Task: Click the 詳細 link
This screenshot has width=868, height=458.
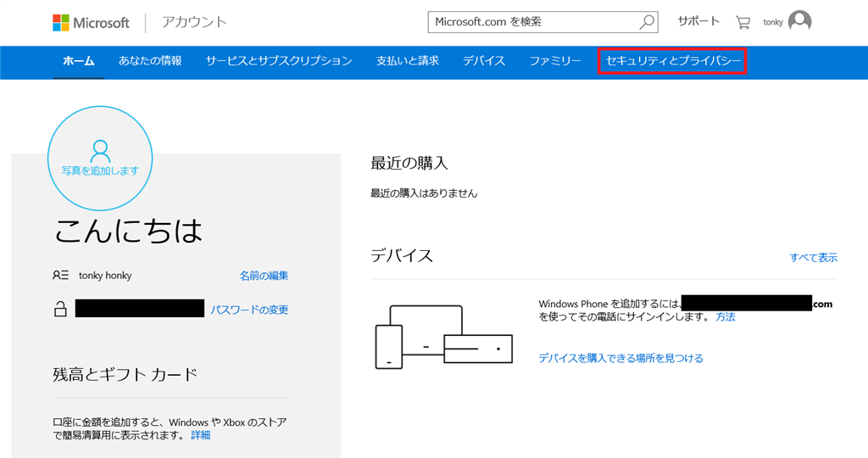Action: pyautogui.click(x=200, y=435)
